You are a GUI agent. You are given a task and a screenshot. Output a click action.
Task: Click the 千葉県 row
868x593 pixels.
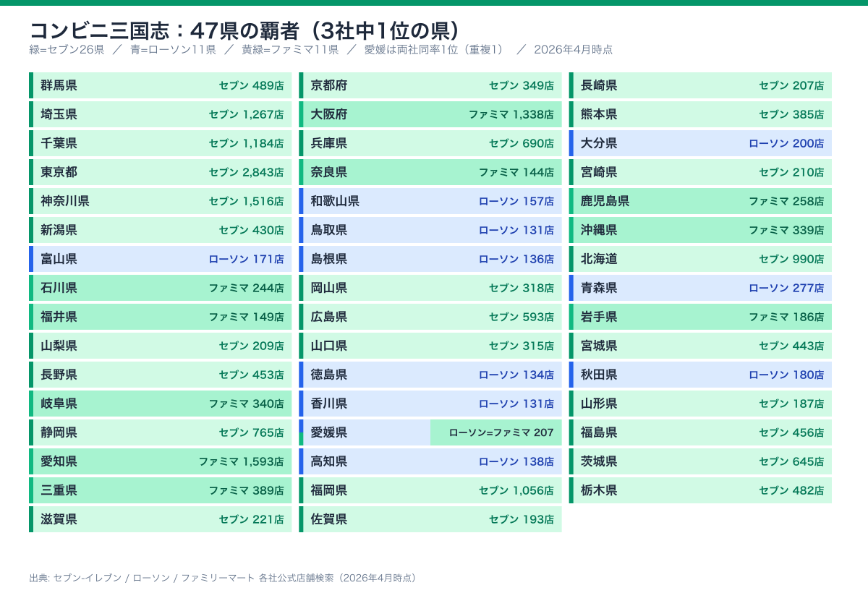pyautogui.click(x=161, y=143)
